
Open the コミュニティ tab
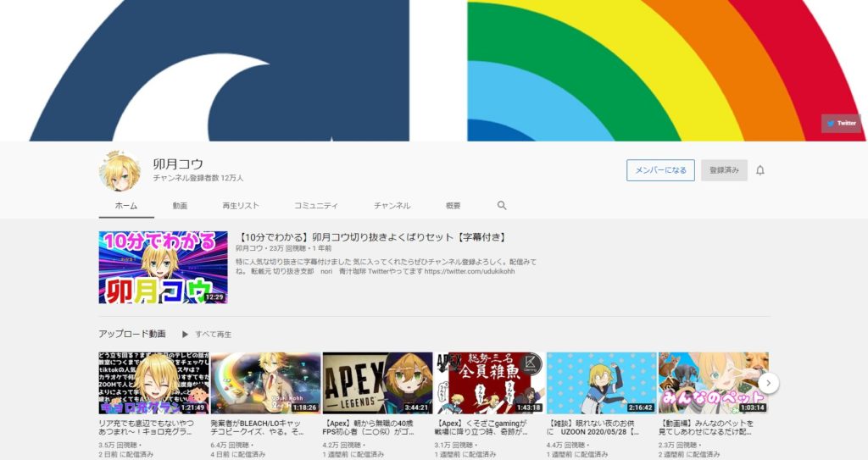[x=315, y=205]
